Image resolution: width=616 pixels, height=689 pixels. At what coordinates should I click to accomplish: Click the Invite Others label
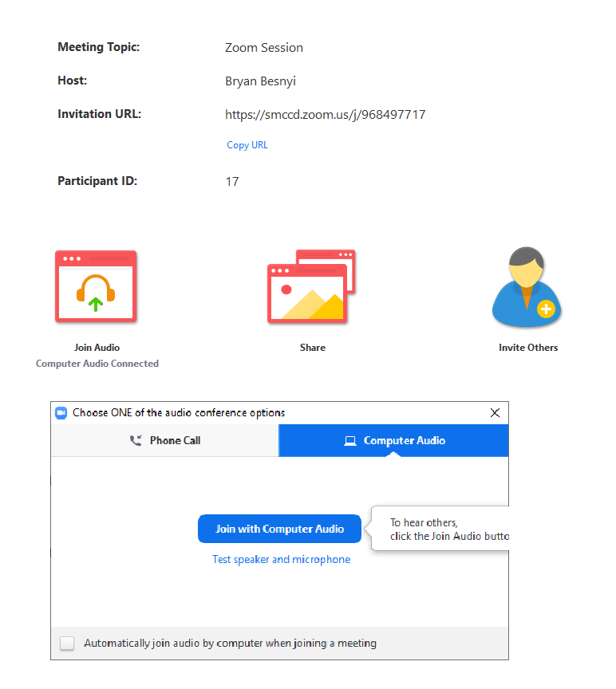[528, 348]
